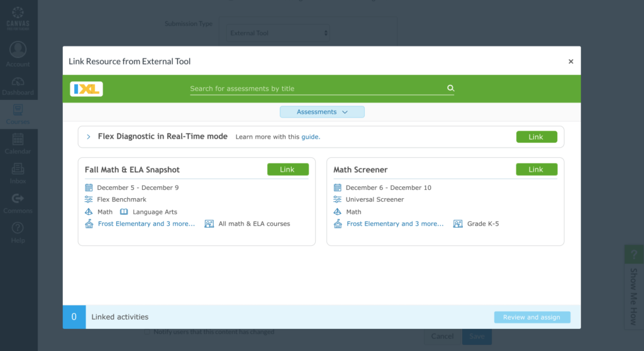Click calendar icon beside December 5 - December 9
The height and width of the screenshot is (351, 644).
89,188
